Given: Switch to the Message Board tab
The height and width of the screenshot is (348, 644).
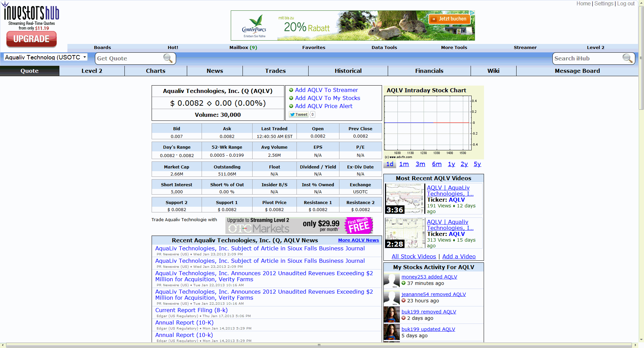Looking at the screenshot, I should click(x=577, y=71).
